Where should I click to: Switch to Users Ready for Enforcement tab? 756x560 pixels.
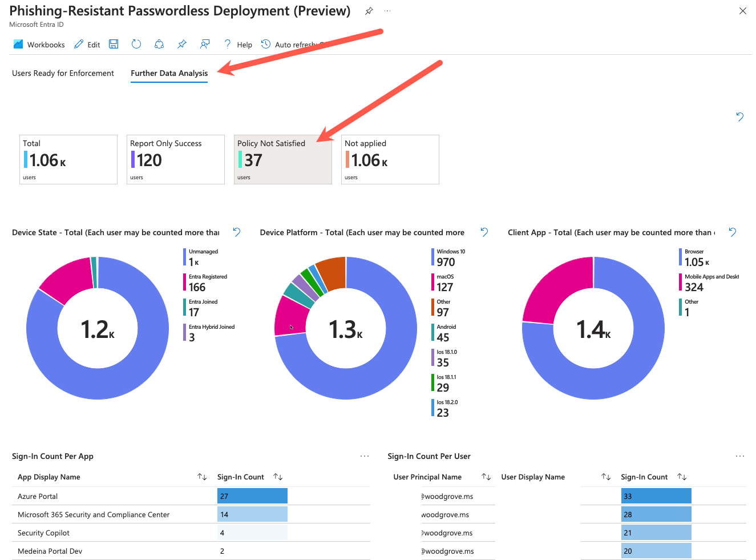click(x=63, y=73)
